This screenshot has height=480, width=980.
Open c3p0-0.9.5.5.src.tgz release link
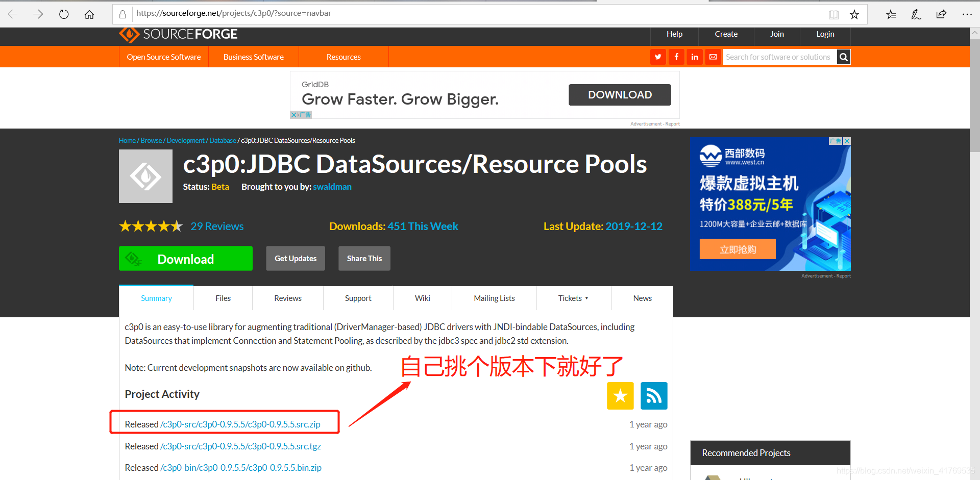241,446
